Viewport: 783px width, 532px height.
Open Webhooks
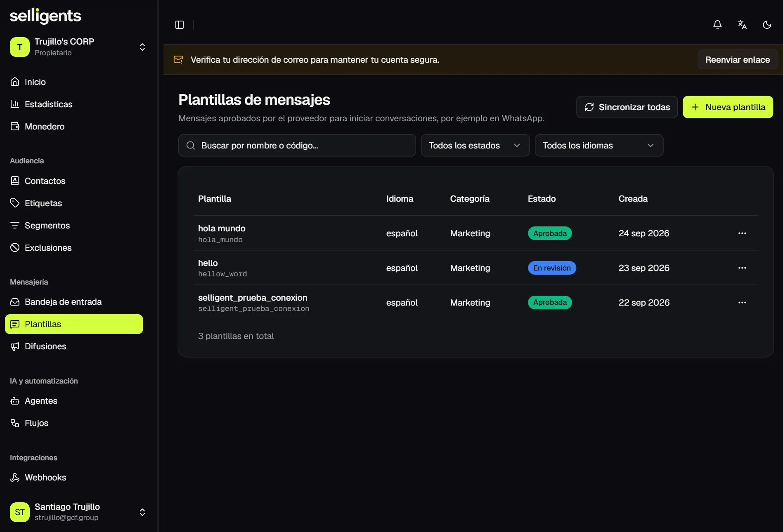pyautogui.click(x=74, y=478)
